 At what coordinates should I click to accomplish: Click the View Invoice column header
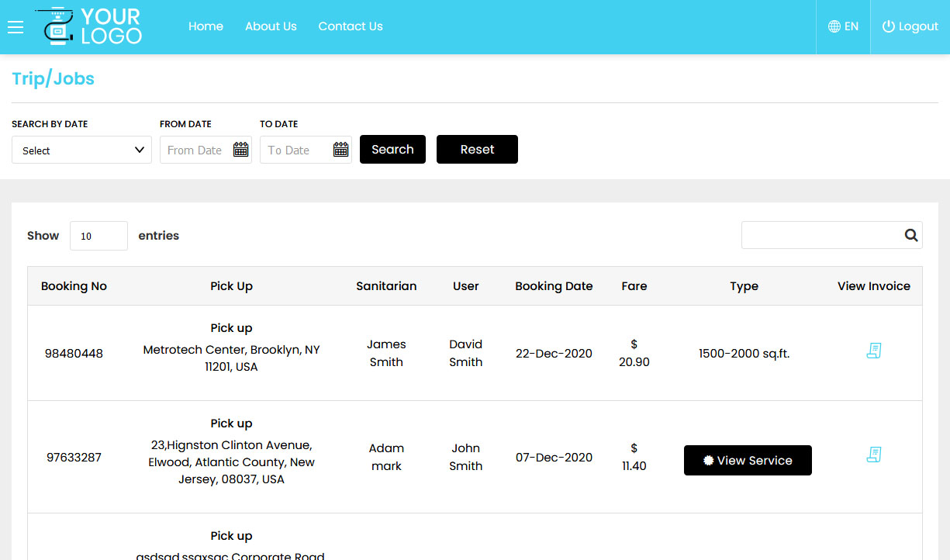(874, 286)
